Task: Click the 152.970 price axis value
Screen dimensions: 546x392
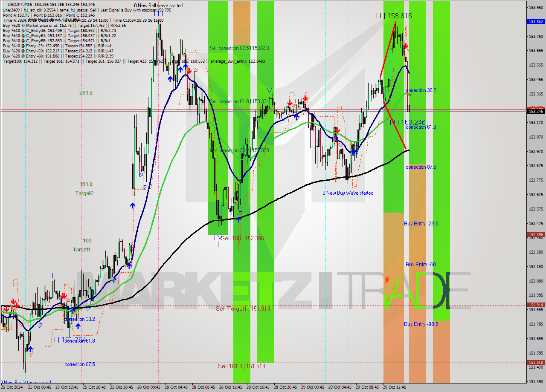Action: point(536,151)
